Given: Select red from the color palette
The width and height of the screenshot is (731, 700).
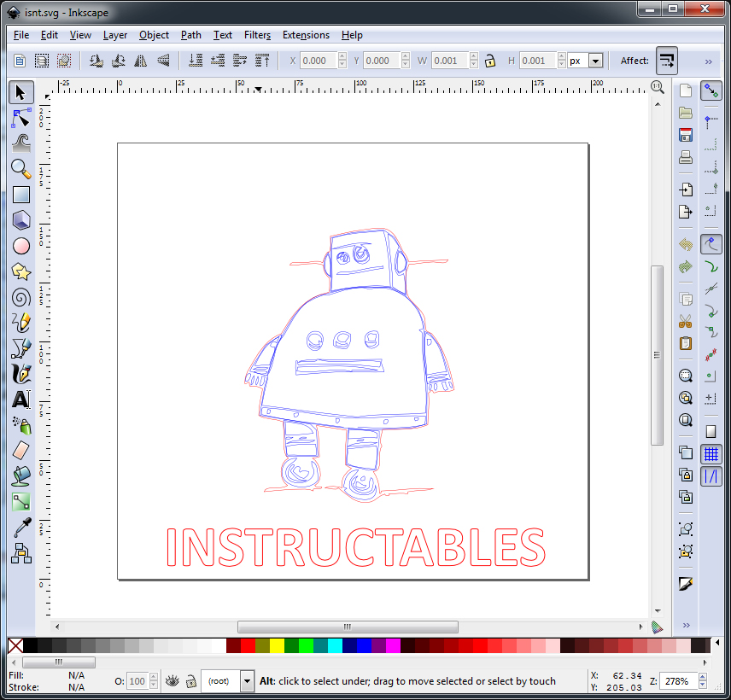Looking at the screenshot, I should coord(248,646).
